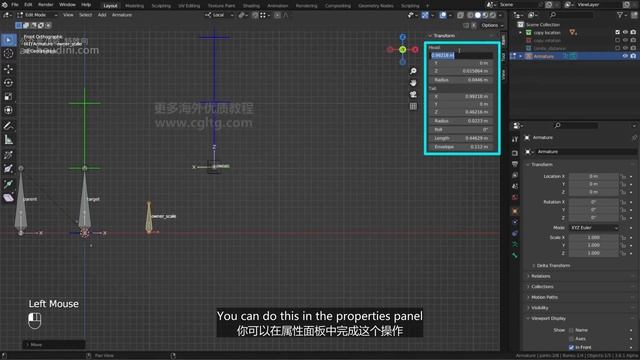
Task: Open XYZ Euler rotation mode dropdown
Action: coord(594,228)
